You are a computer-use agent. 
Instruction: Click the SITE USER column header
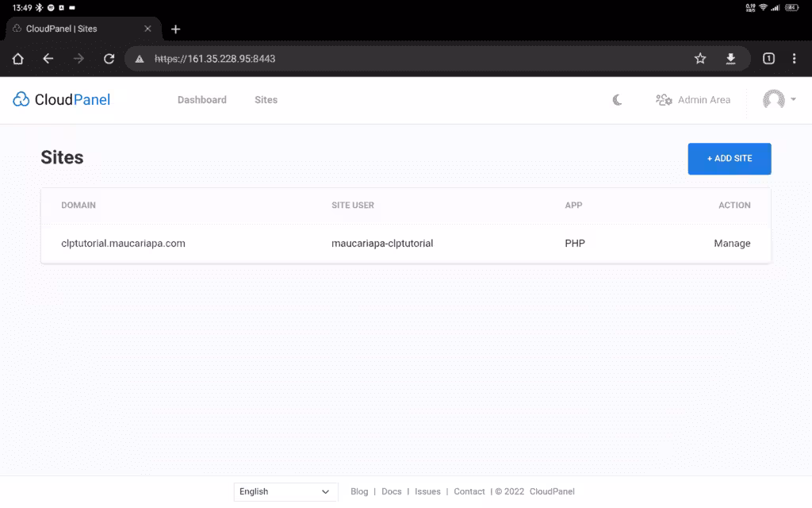coord(353,206)
